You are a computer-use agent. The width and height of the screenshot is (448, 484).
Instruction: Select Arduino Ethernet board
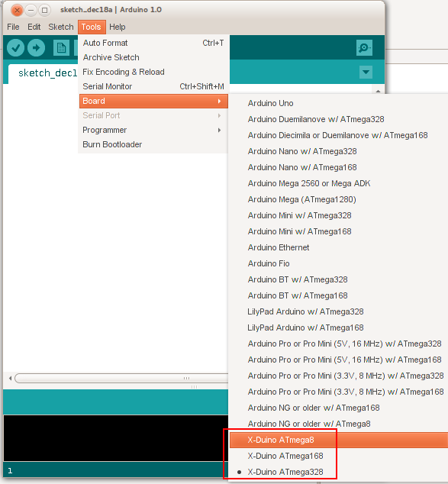pos(339,247)
